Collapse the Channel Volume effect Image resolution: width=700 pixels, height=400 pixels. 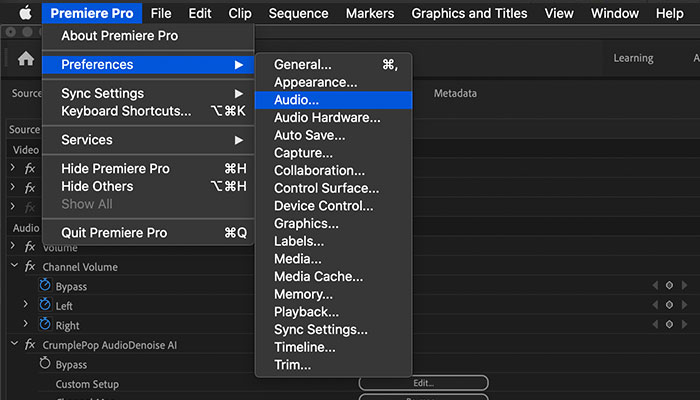point(14,266)
